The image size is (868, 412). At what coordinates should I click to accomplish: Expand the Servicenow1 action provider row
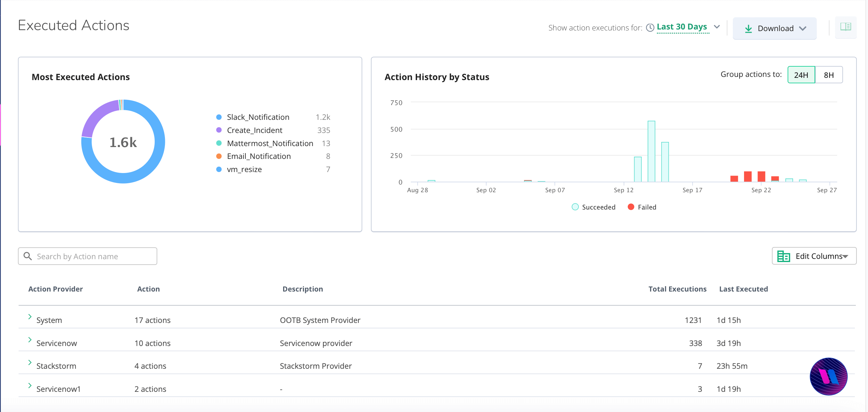[x=29, y=388]
